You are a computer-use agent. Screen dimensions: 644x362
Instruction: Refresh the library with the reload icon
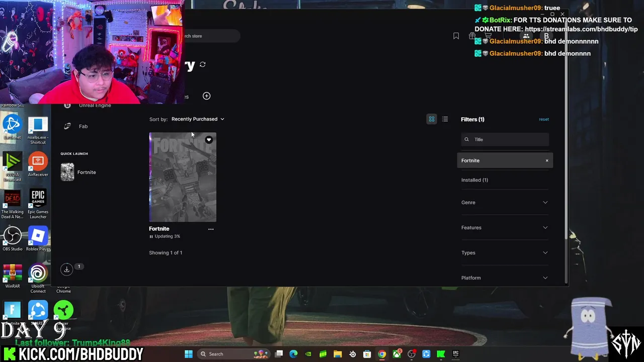coord(202,64)
